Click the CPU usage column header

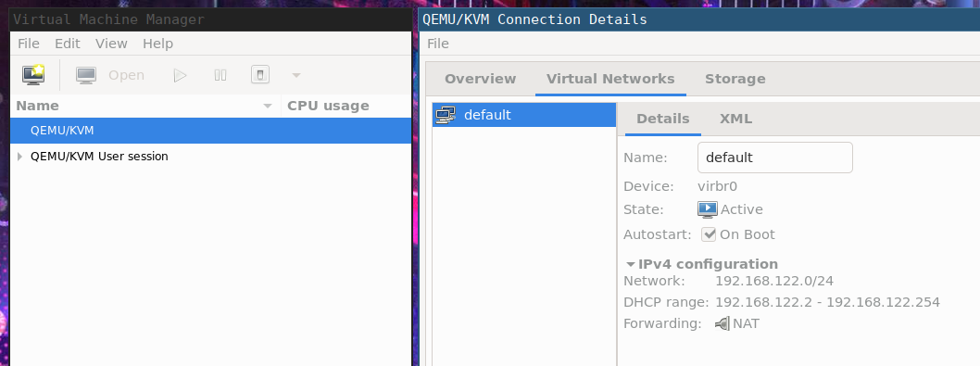pos(346,106)
